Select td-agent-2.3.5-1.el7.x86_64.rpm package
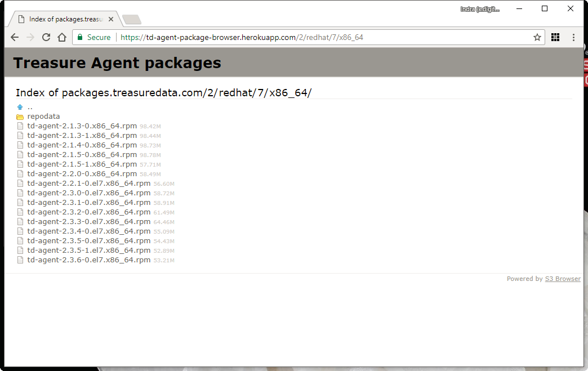 click(88, 250)
